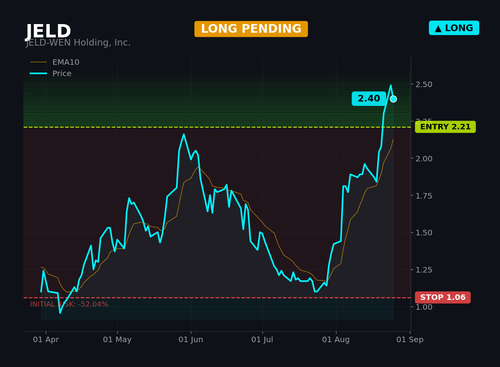500x367 pixels.
Task: Click the 01 Jul axis label
Action: tap(262, 340)
